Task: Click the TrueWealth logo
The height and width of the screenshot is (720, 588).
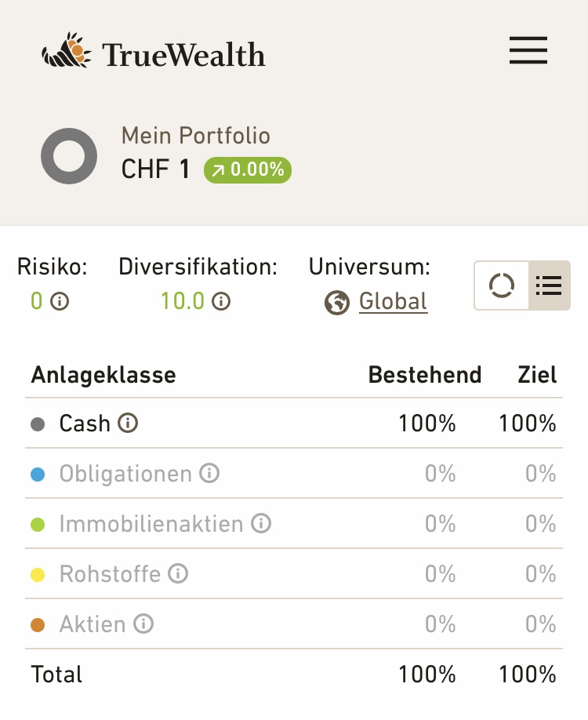Action: point(154,53)
